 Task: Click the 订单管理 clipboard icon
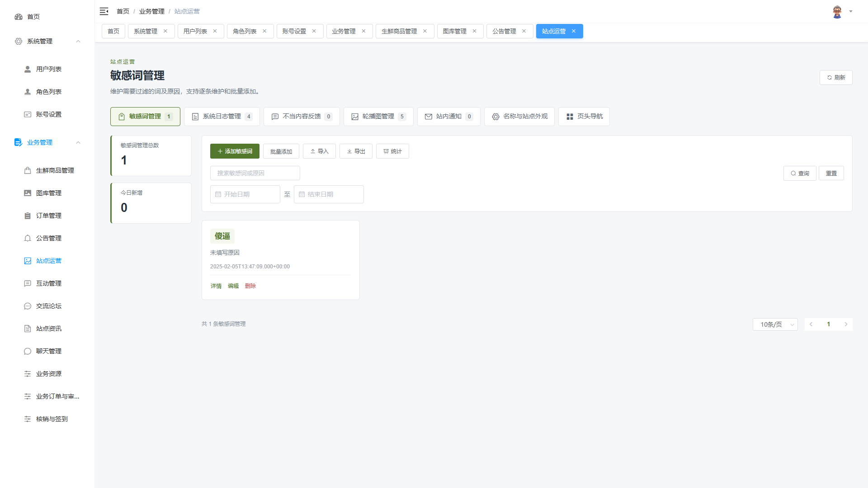(28, 216)
